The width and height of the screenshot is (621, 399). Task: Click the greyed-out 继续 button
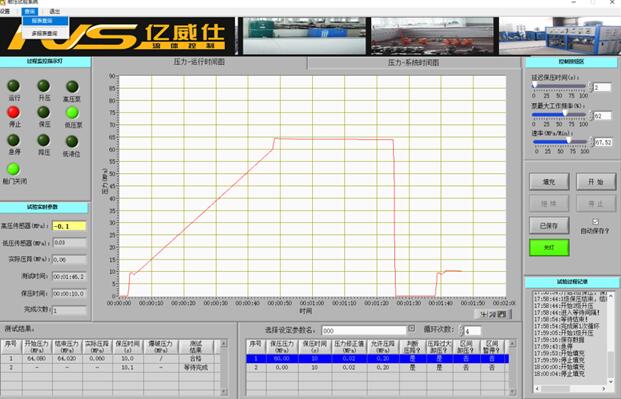[549, 204]
